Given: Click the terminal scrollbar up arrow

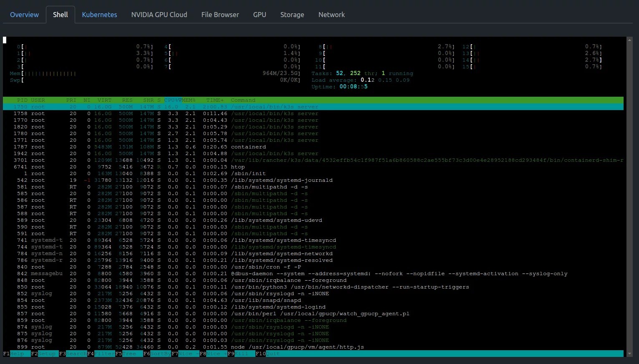Looking at the screenshot, I should click(629, 40).
